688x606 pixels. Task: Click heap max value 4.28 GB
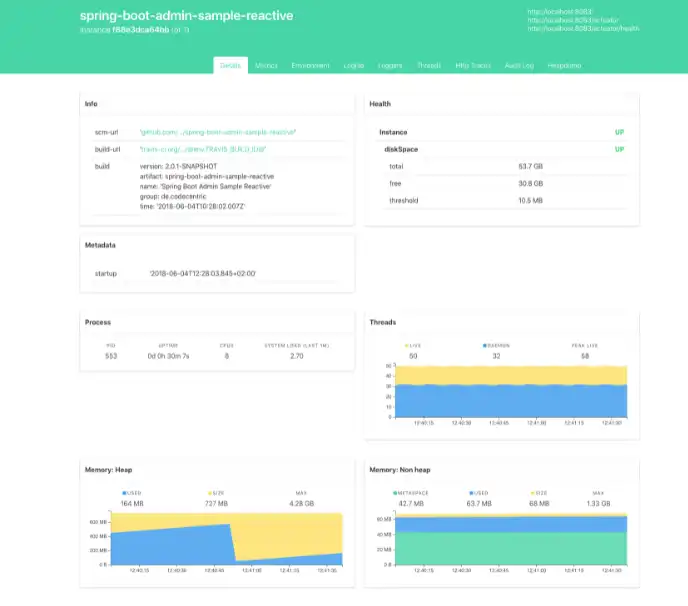301,503
